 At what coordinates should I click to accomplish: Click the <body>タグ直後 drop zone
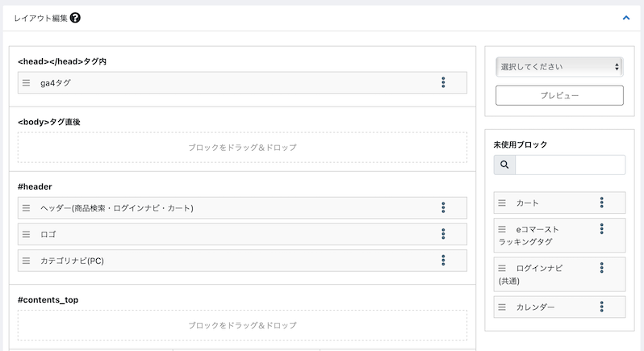coord(242,148)
